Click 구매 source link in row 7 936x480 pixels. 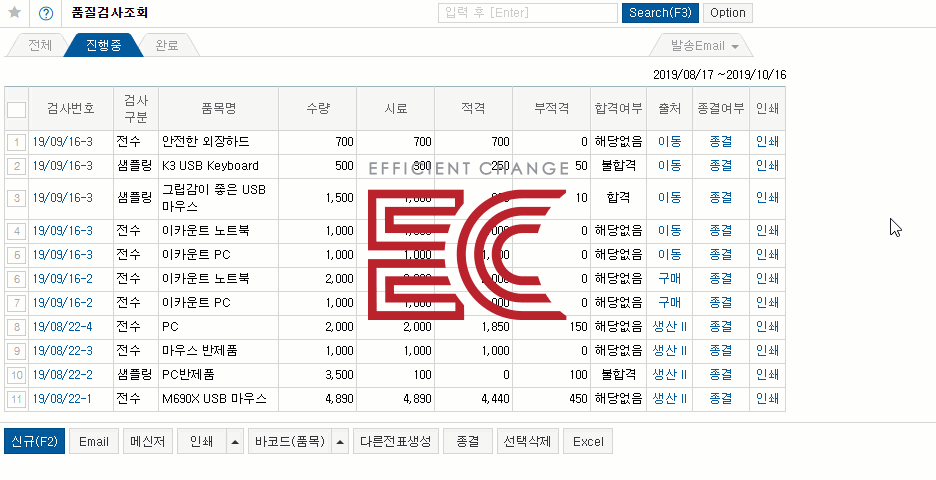pyautogui.click(x=669, y=303)
